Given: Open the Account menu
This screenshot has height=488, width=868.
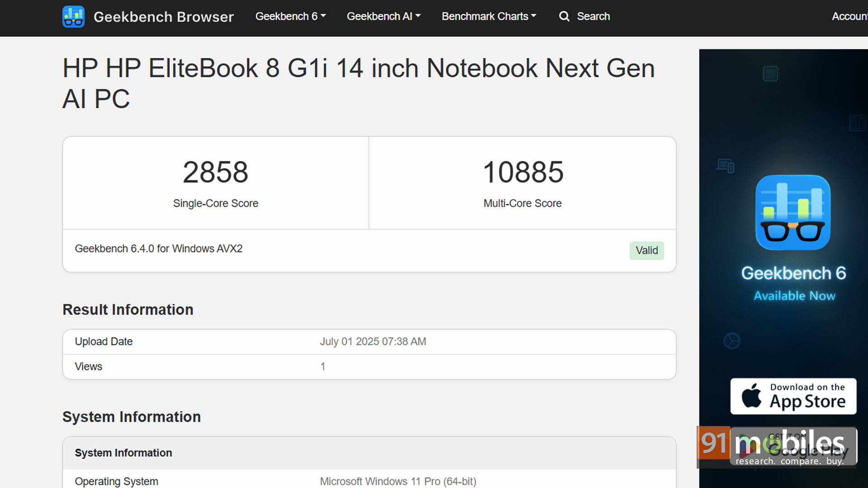Looking at the screenshot, I should (x=850, y=16).
